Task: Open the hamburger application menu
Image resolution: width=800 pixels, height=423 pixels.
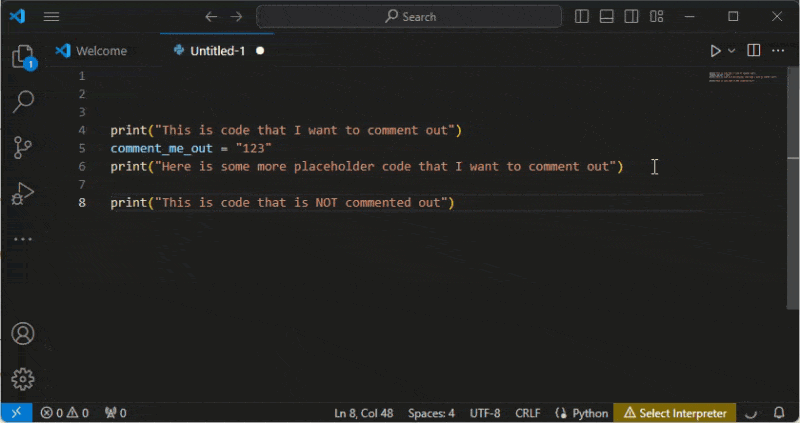Action: pyautogui.click(x=52, y=17)
